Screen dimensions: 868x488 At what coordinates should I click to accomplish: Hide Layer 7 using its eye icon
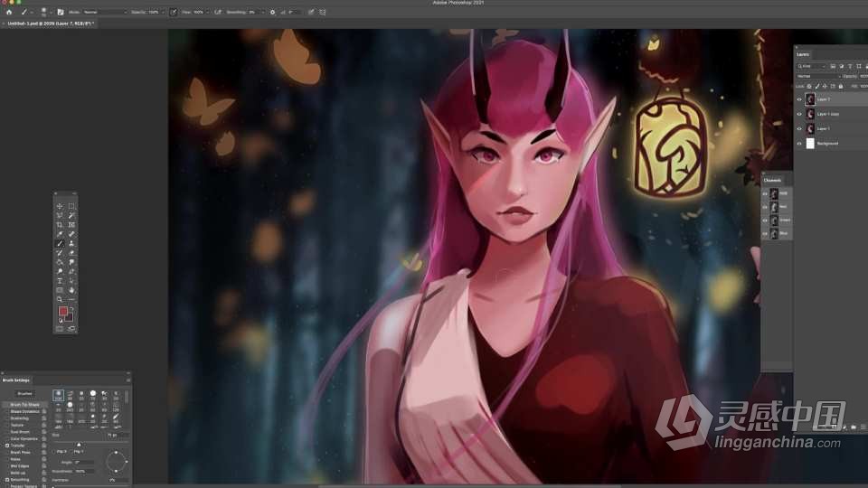coord(798,99)
